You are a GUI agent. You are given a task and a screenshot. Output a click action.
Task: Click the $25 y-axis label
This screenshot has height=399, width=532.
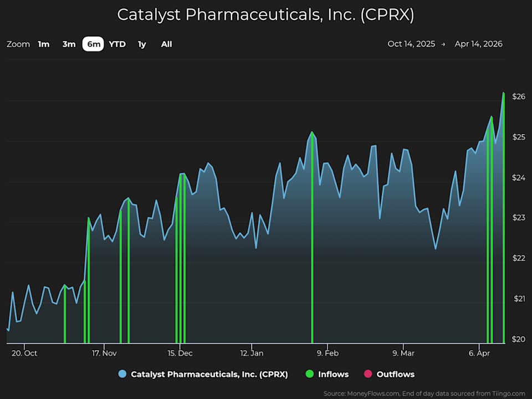518,137
